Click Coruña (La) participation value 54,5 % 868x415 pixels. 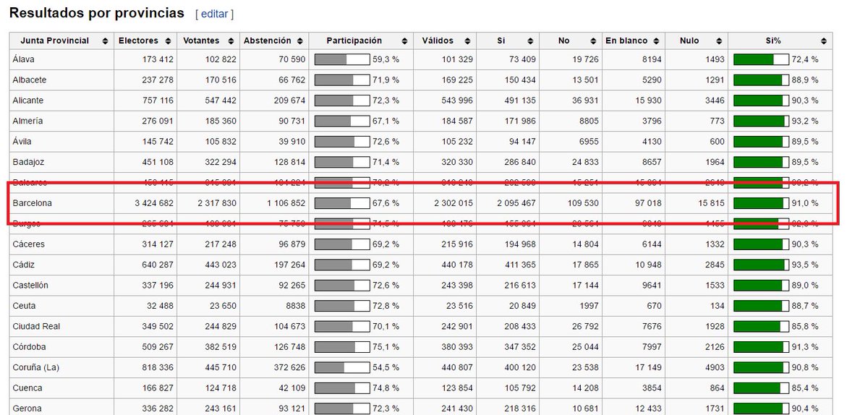coord(386,367)
